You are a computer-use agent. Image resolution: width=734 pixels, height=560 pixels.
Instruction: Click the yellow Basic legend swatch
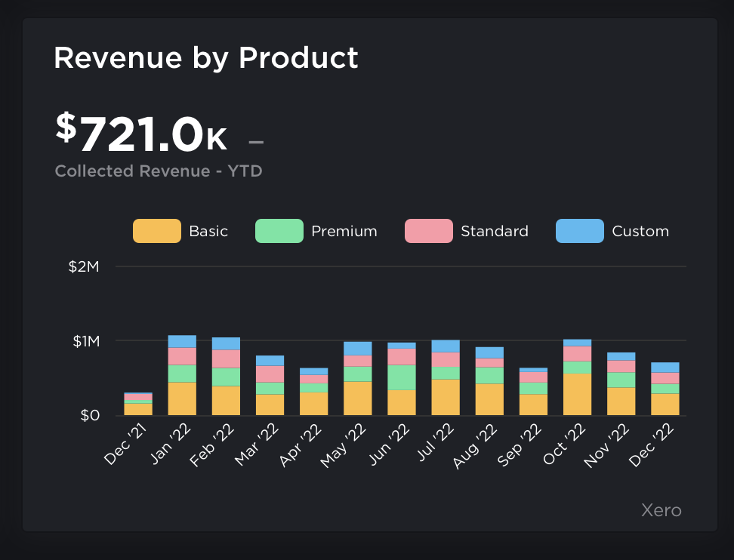click(156, 231)
